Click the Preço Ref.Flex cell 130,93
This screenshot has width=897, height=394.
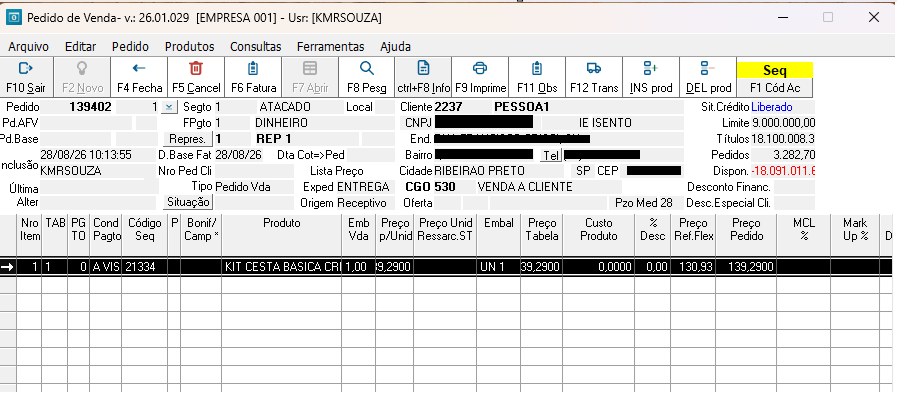693,266
